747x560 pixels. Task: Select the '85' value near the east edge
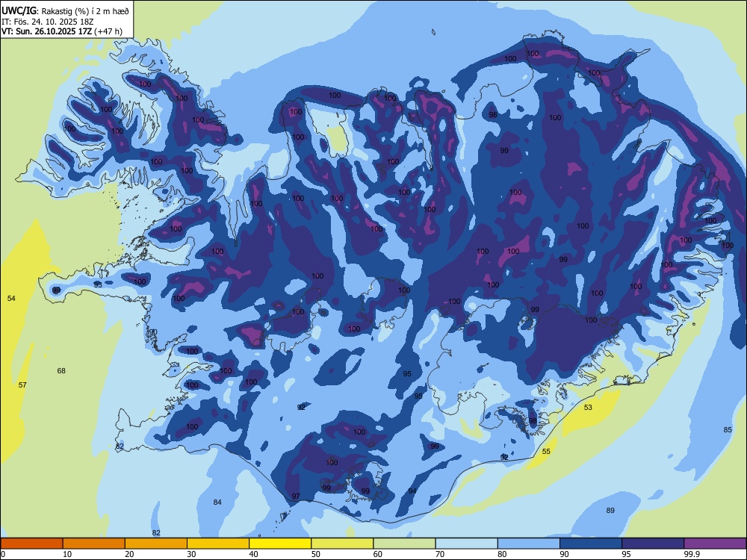(x=728, y=429)
